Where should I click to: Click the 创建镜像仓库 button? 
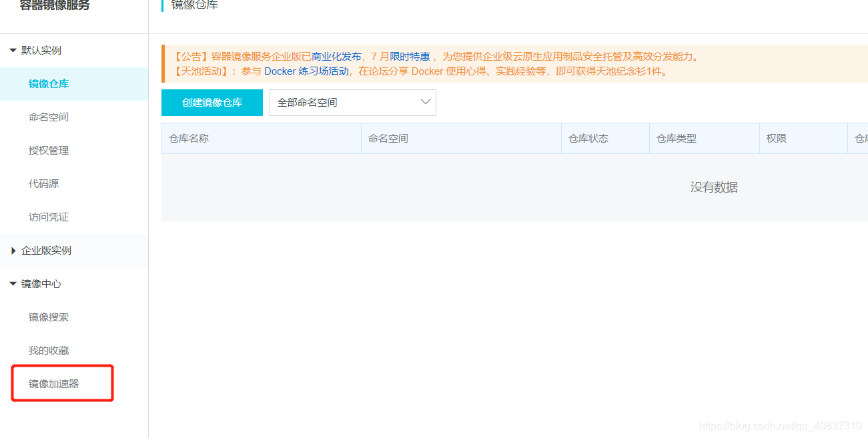211,102
